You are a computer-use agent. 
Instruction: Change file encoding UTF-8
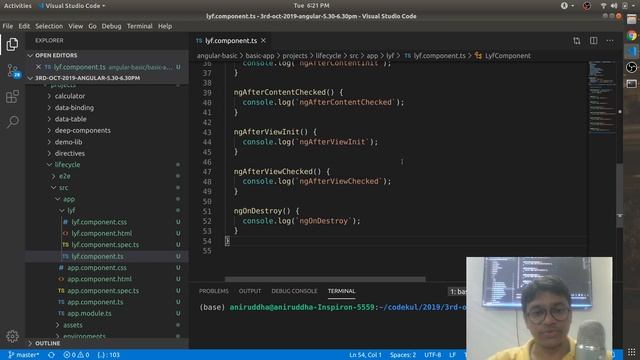click(x=433, y=355)
